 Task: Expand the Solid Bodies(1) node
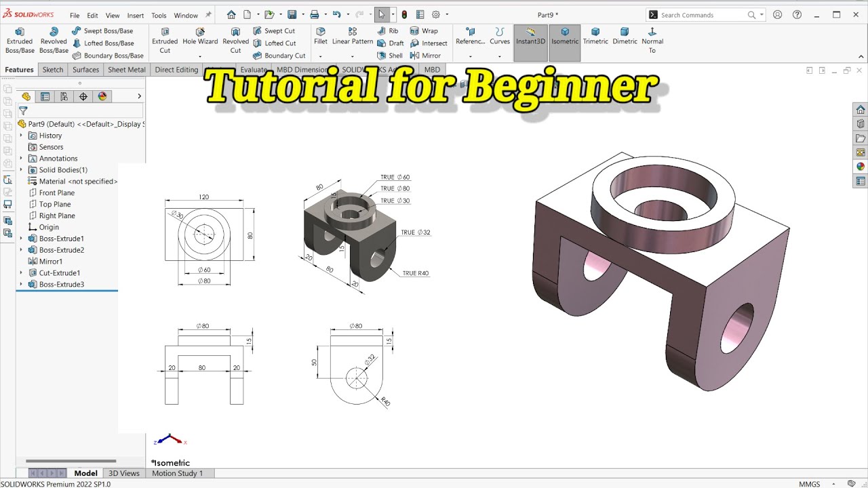click(x=21, y=169)
